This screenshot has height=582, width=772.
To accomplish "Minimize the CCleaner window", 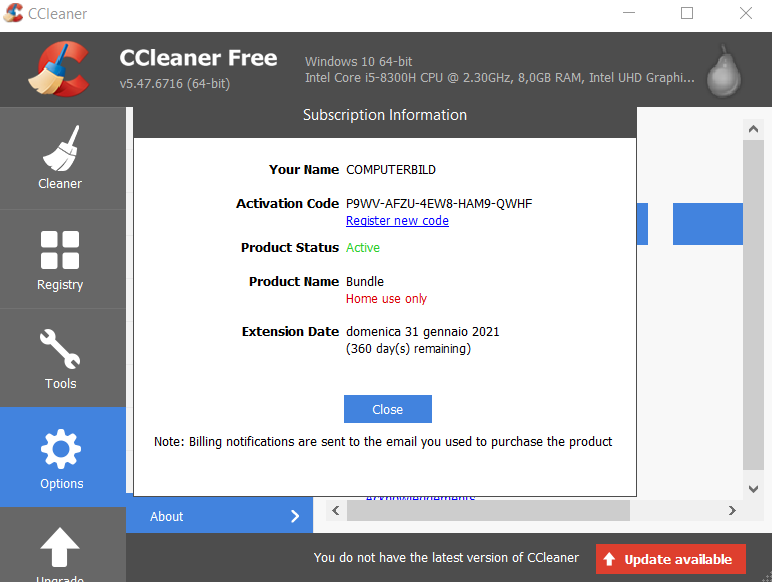I will pyautogui.click(x=629, y=14).
